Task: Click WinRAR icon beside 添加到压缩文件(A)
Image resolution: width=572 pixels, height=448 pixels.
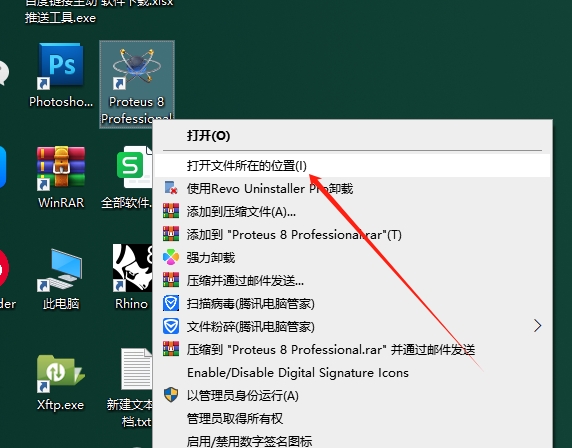Action: point(171,211)
